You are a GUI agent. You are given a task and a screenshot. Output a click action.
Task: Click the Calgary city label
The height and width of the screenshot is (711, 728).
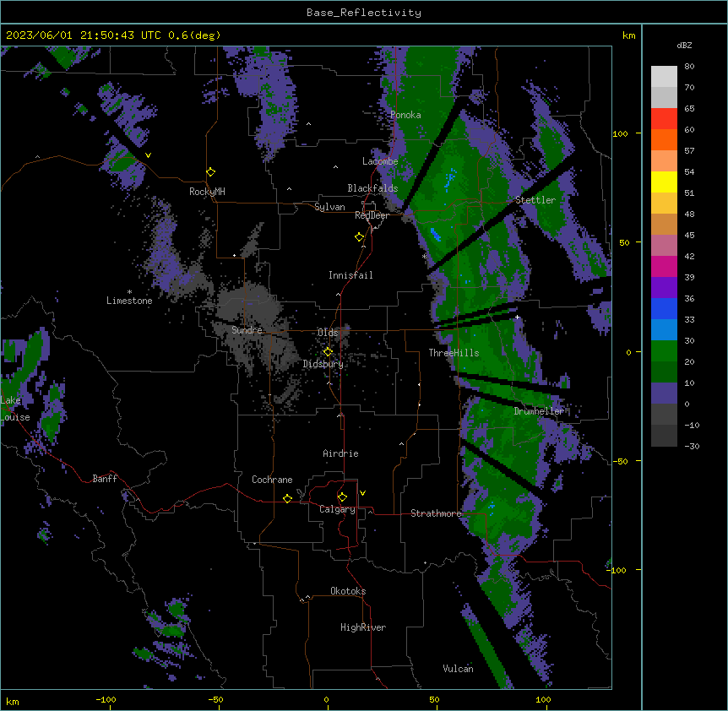[337, 509]
